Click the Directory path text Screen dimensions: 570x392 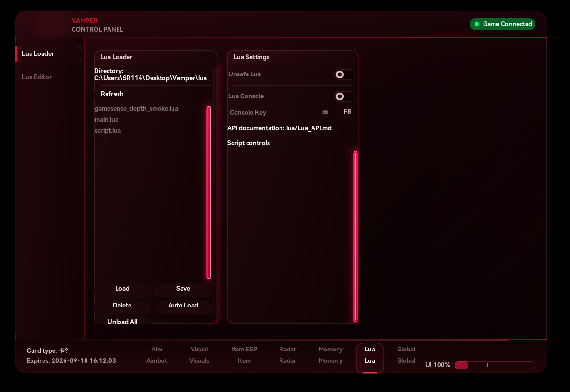pos(151,74)
